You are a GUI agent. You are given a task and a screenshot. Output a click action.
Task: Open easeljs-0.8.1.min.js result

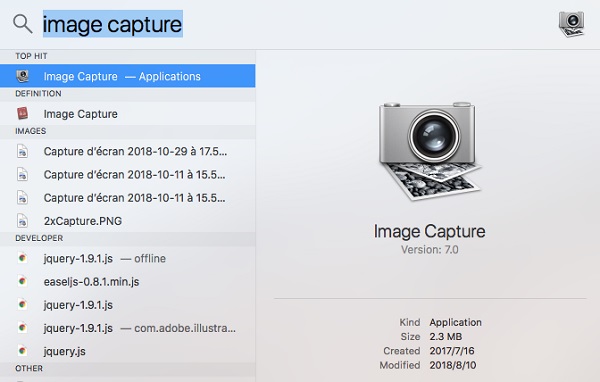coord(127,282)
